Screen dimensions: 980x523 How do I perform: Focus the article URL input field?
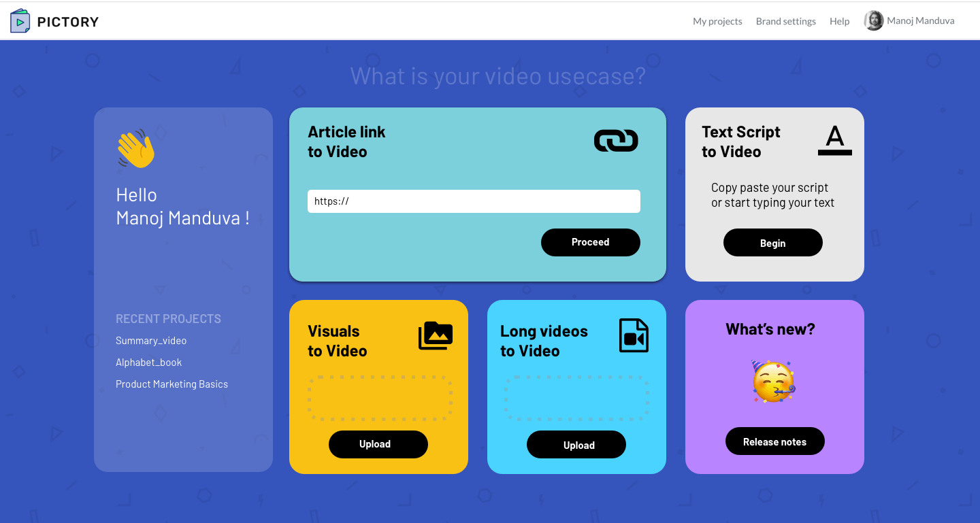[474, 201]
